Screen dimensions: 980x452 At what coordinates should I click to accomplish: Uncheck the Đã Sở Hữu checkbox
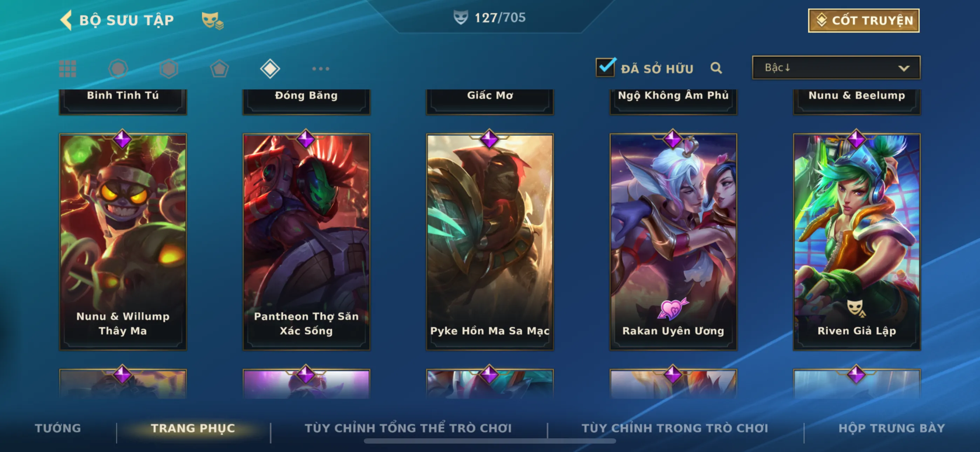605,67
